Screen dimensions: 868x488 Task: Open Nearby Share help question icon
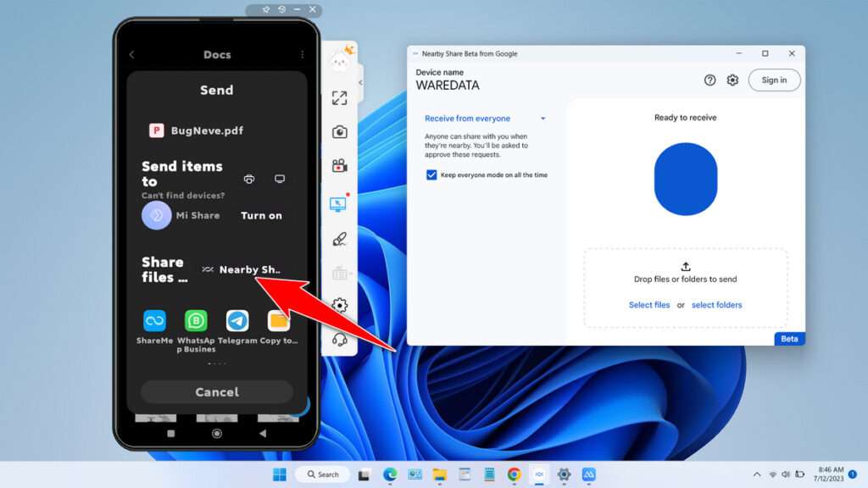click(x=709, y=80)
